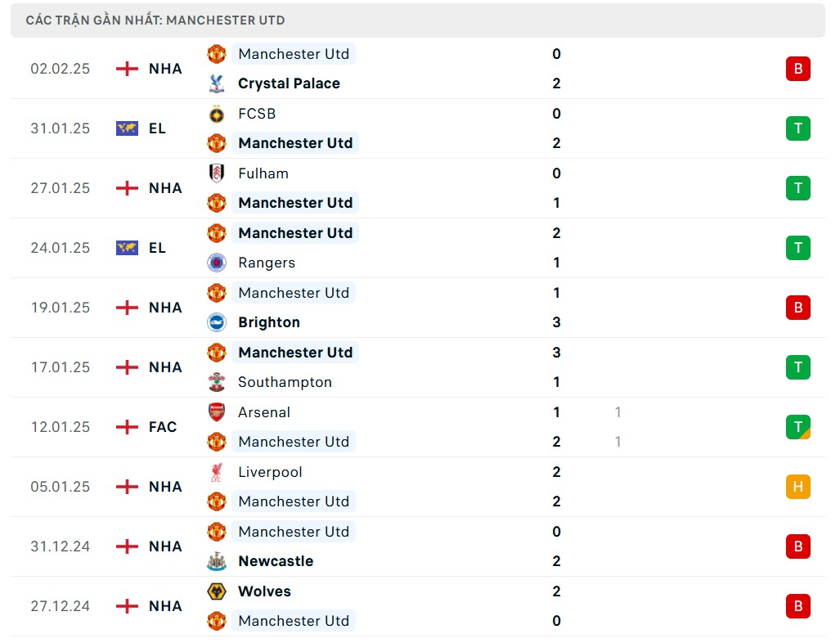Click the Fulham club crest icon

[x=216, y=173]
